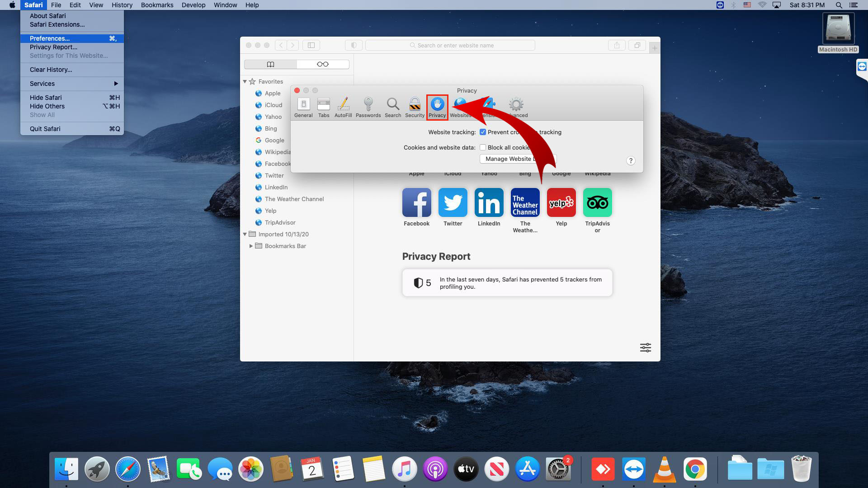Image resolution: width=868 pixels, height=488 pixels.
Task: Click the Privacy Report shield toolbar icon
Action: [354, 45]
